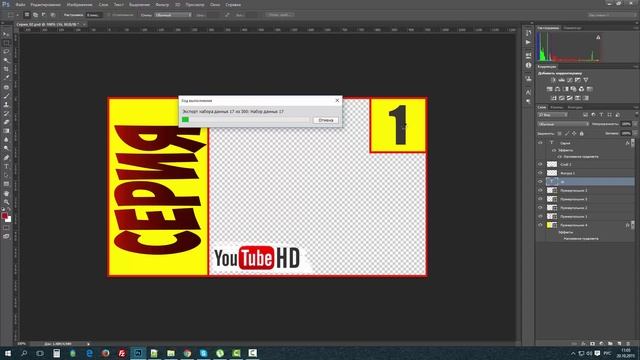Click the Subtract from selection mode icon
Screen dimensions: 640x360
[44, 15]
